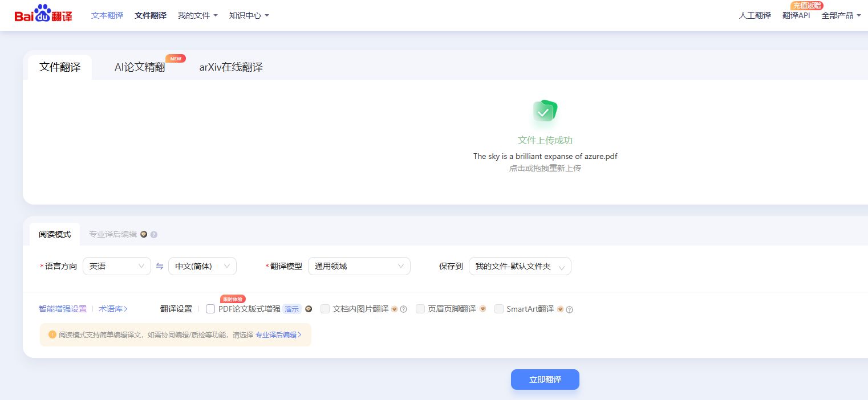The width and height of the screenshot is (868, 400).
Task: Click help icon next to 文档内图片翻译
Action: (x=404, y=309)
